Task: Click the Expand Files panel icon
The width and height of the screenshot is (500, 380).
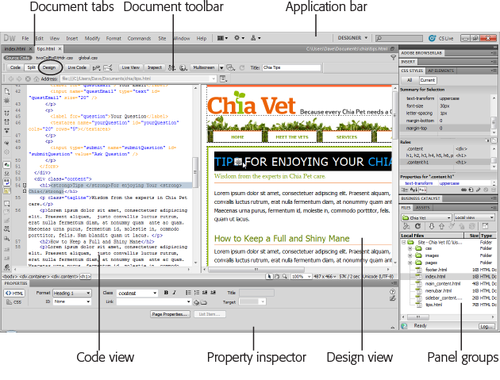Action: 485,226
